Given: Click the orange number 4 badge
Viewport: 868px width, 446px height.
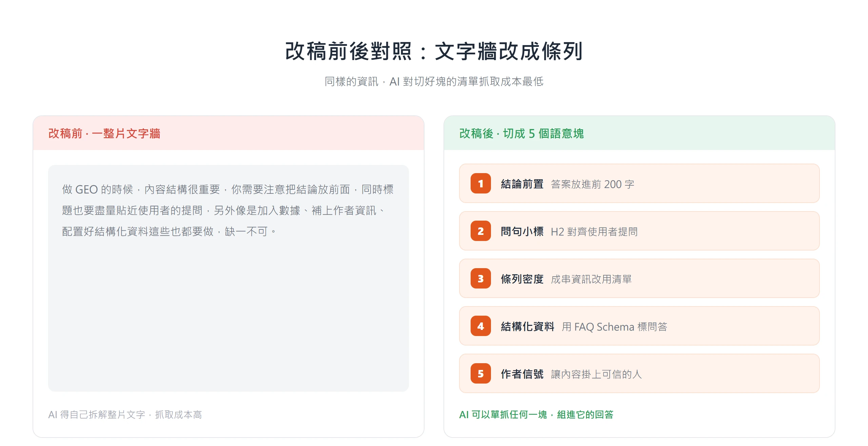Looking at the screenshot, I should 480,326.
